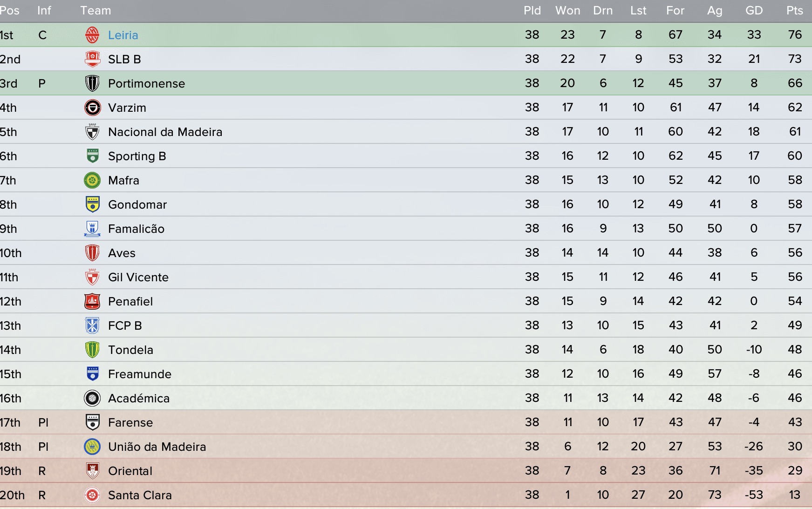This screenshot has width=812, height=509.
Task: Select the Oriental relegated row
Action: [406, 471]
